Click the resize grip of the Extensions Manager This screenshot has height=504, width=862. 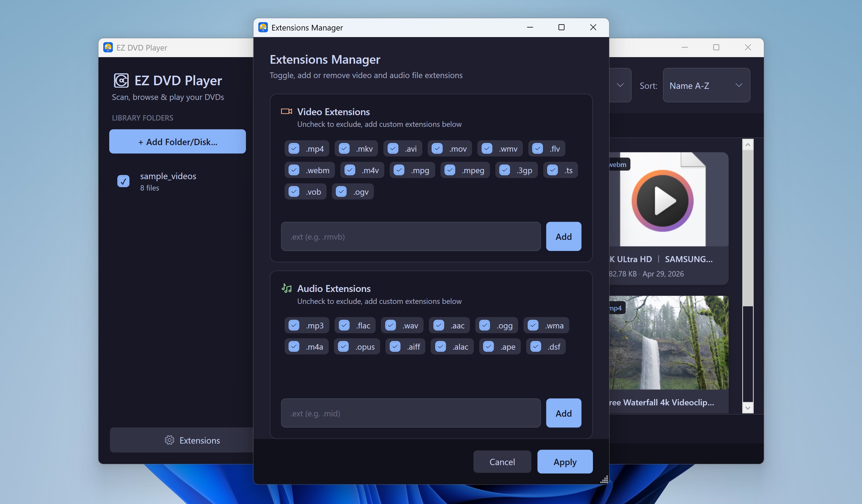[604, 479]
